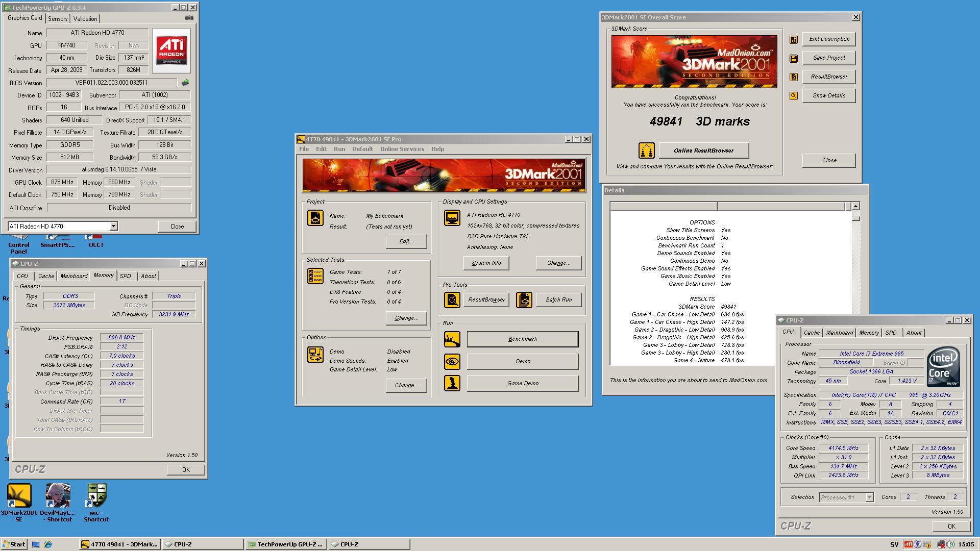Open the Cache tab in right CPU-Z window
Viewport: 980px width, 551px height.
(x=812, y=333)
